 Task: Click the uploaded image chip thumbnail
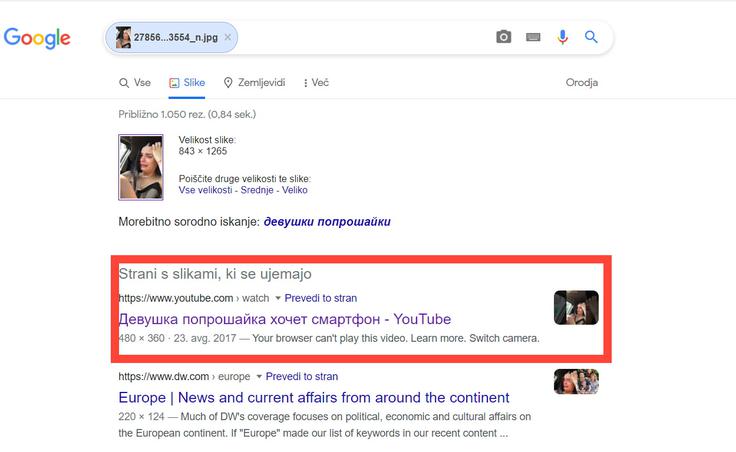[x=123, y=37]
